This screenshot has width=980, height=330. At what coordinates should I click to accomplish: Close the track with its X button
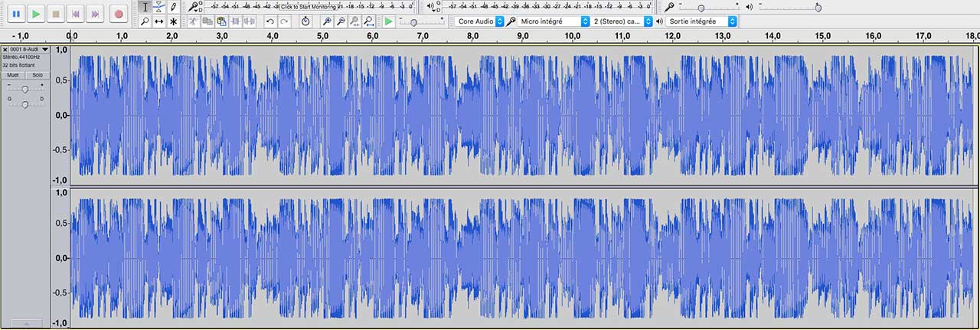point(5,49)
